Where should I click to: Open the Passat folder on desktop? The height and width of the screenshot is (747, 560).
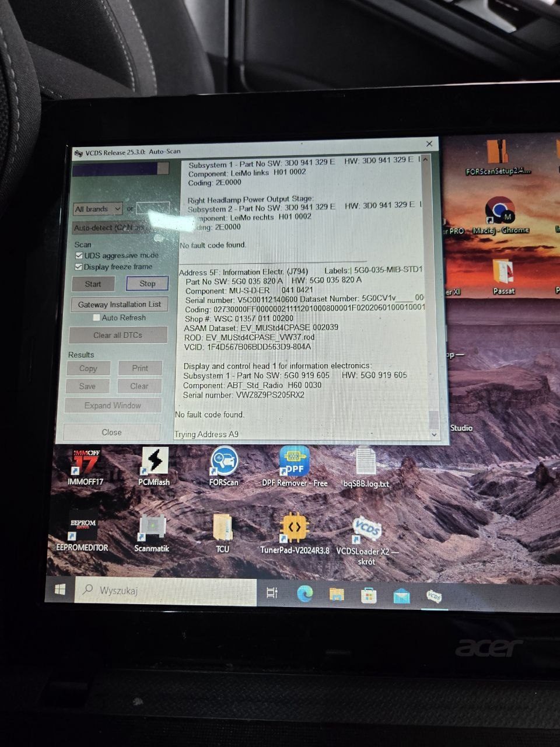pyautogui.click(x=503, y=277)
